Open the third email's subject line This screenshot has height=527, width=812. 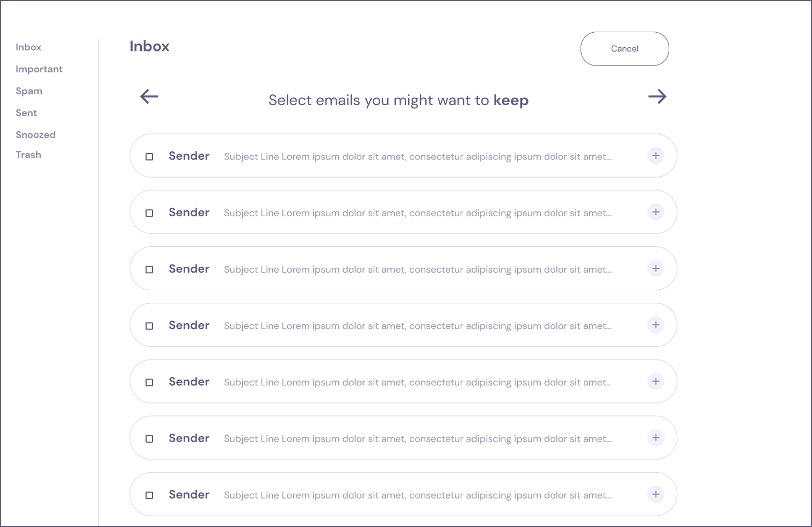pyautogui.click(x=417, y=269)
